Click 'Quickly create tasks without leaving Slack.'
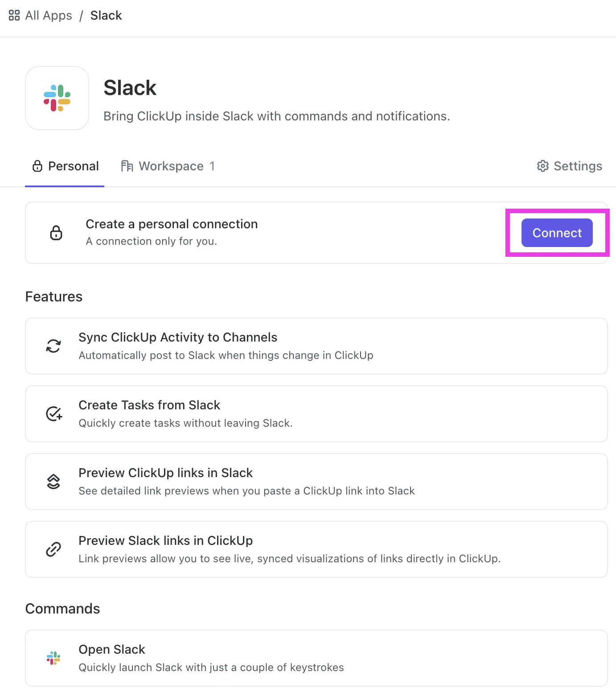The image size is (616, 692). pyautogui.click(x=186, y=423)
